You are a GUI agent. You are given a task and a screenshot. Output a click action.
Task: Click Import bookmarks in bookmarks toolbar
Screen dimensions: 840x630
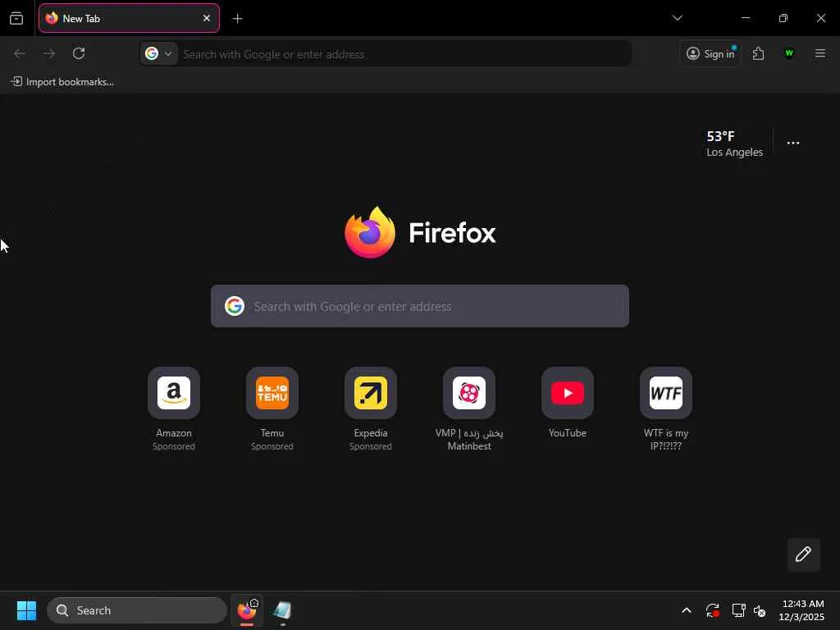point(62,82)
